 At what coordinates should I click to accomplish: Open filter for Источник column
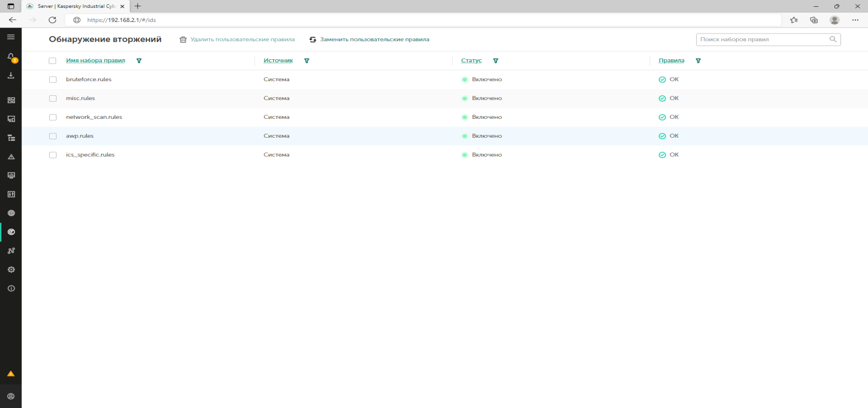click(x=307, y=61)
